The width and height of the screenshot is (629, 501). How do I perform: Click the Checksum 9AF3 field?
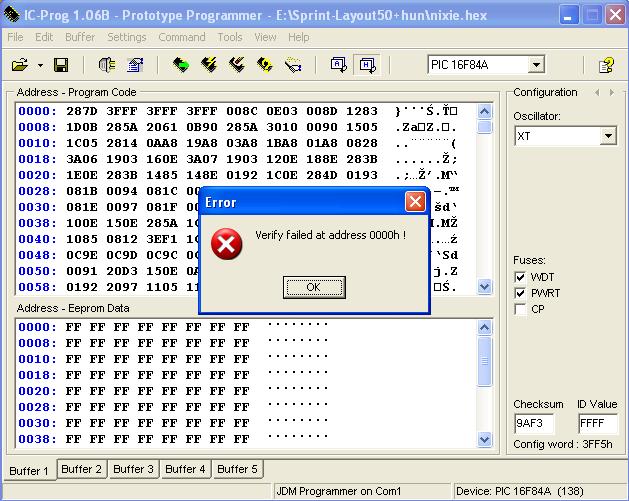534,423
